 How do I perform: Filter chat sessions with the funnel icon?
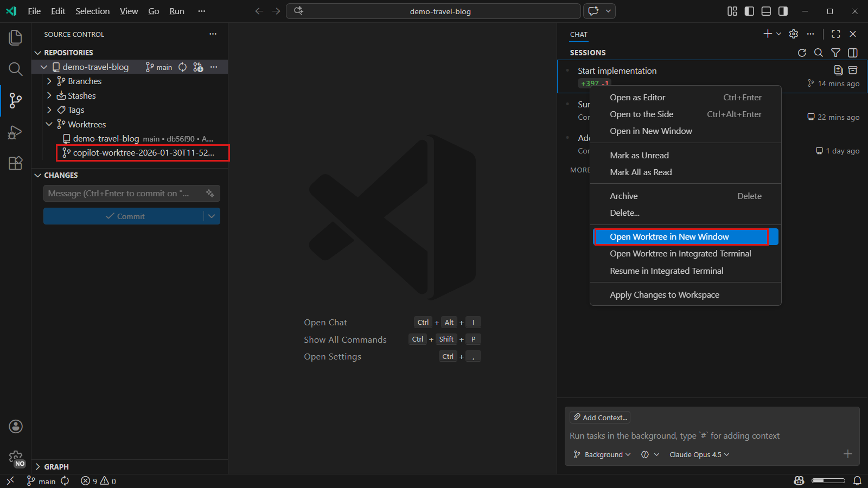coord(835,53)
